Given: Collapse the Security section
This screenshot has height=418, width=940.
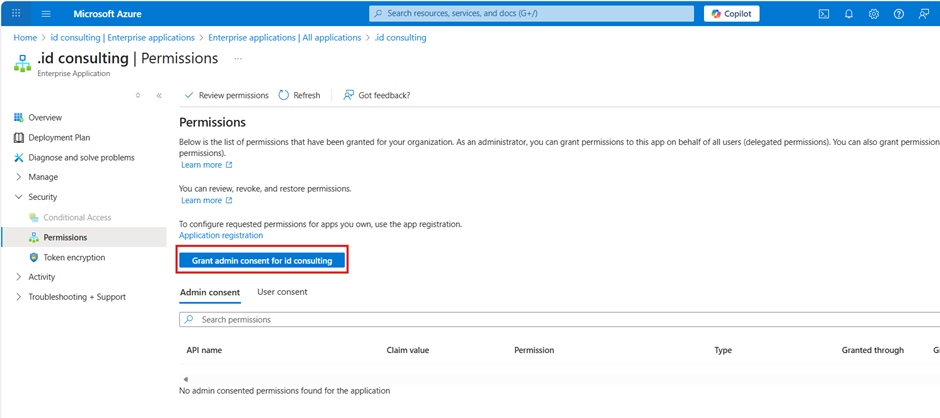Looking at the screenshot, I should point(18,197).
